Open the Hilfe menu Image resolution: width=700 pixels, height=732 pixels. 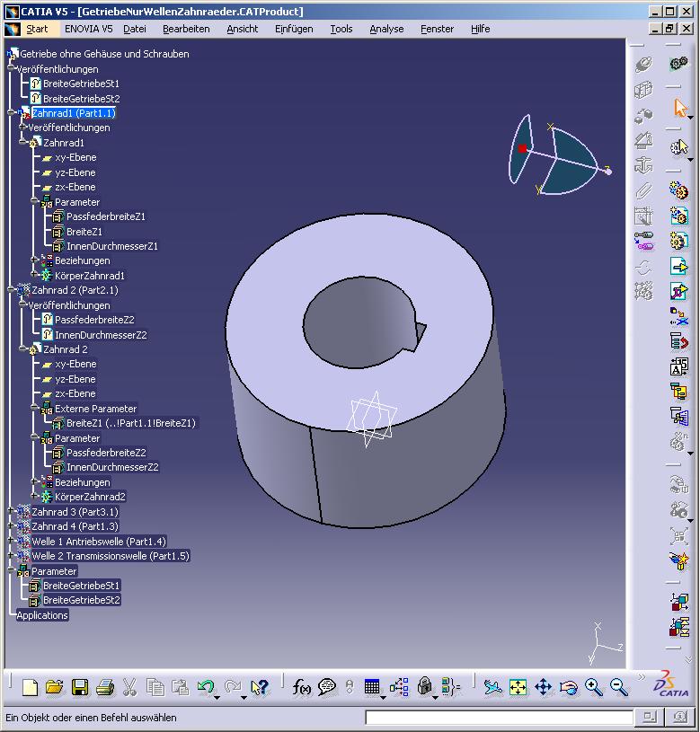point(480,29)
